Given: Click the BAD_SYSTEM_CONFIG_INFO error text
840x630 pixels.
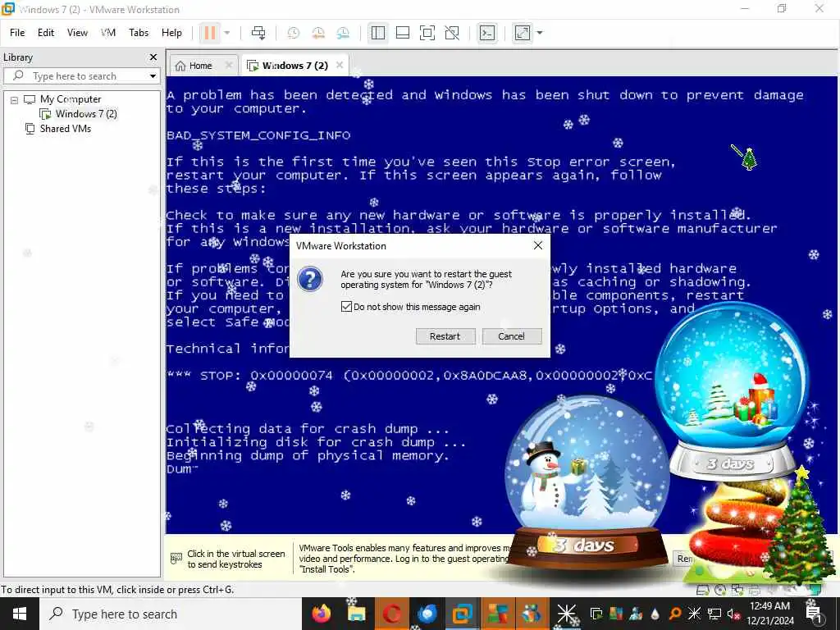Looking at the screenshot, I should [x=258, y=135].
